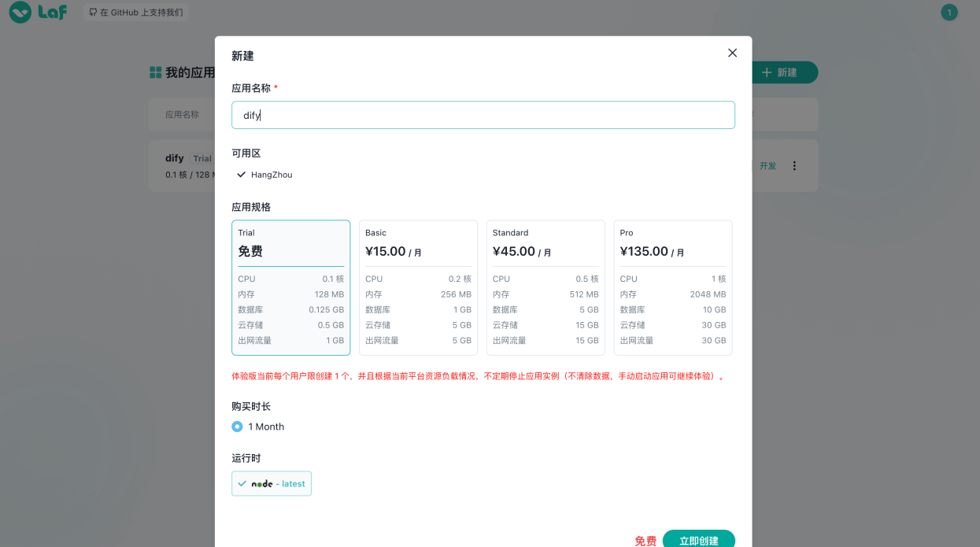Click the Laf logo in header
The image size is (980, 547).
(x=38, y=13)
